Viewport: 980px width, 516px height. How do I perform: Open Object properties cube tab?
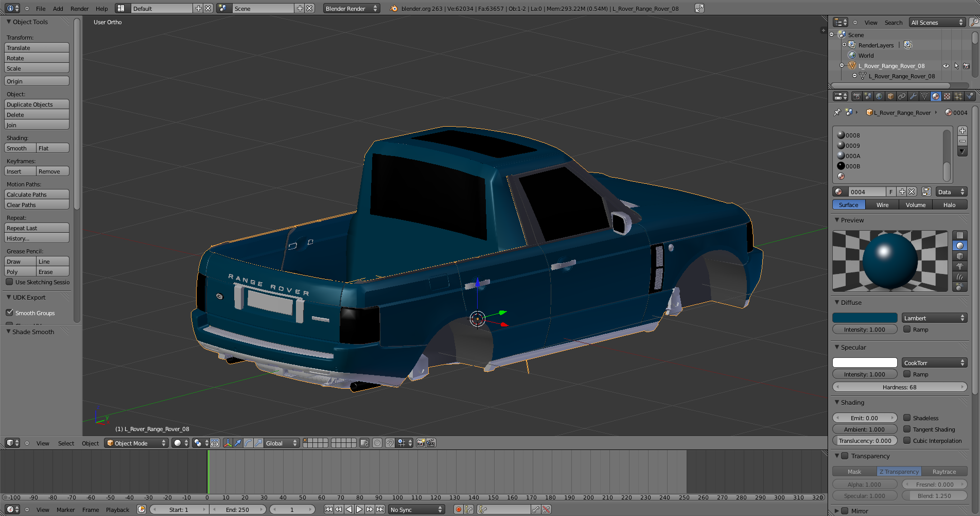(890, 96)
